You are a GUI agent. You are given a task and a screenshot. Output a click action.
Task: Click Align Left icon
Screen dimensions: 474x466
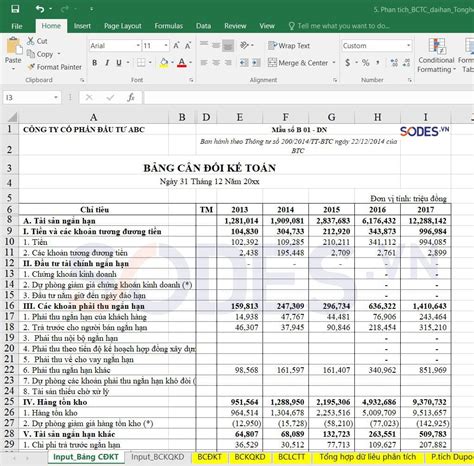pyautogui.click(x=204, y=63)
